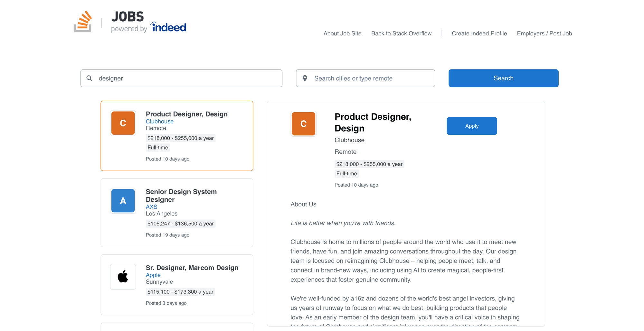Select the Senior Design System Designer listing

(181, 196)
